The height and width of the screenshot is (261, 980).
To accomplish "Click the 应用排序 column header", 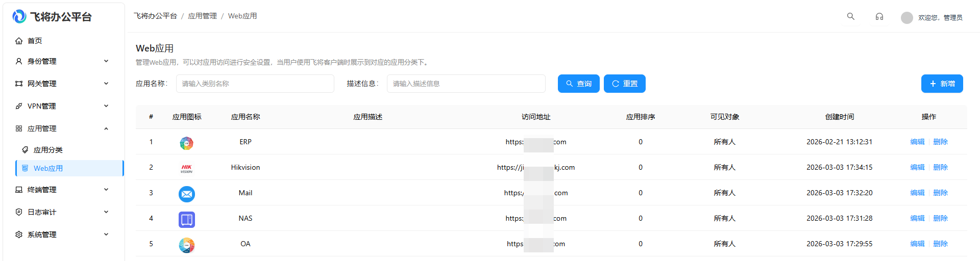I will tap(641, 117).
